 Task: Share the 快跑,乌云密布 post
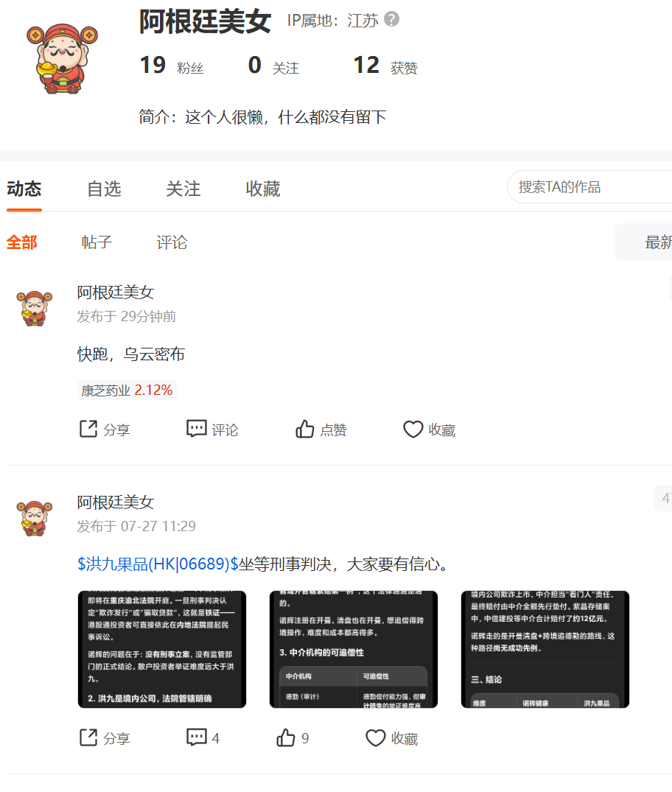[x=105, y=430]
